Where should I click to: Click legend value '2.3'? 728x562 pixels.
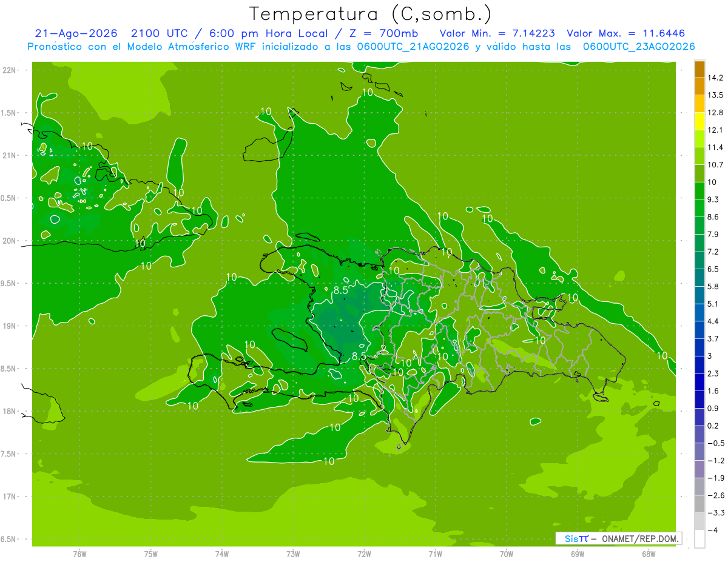pyautogui.click(x=713, y=373)
